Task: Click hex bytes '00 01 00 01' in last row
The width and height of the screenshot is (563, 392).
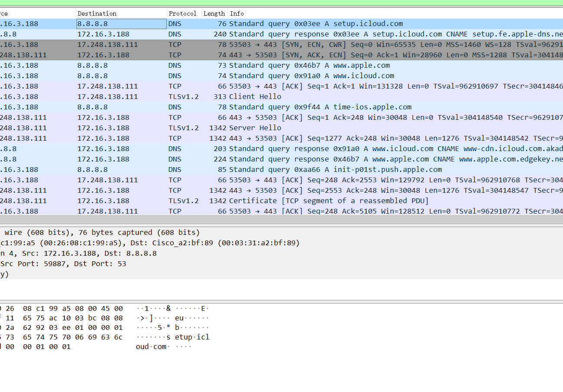Action: coord(47,347)
